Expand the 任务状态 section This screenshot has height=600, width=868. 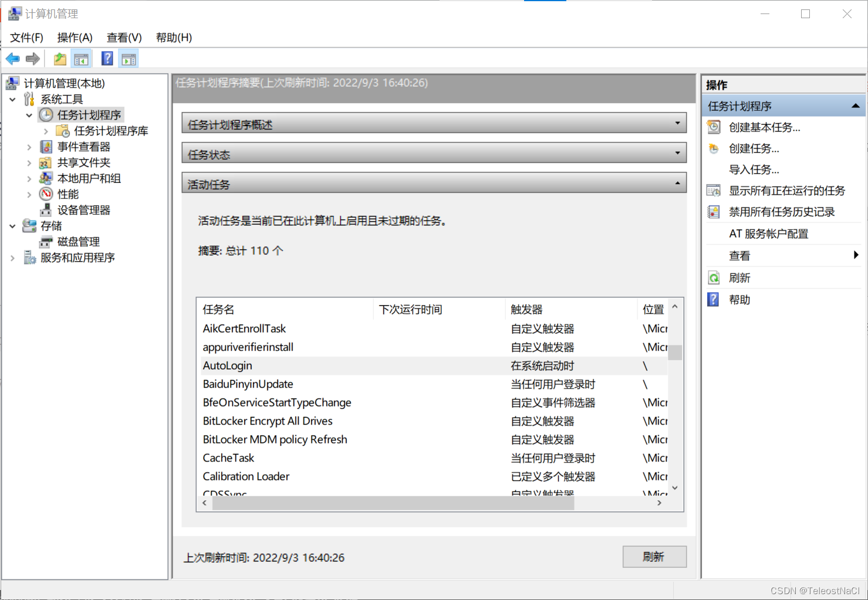tap(677, 153)
